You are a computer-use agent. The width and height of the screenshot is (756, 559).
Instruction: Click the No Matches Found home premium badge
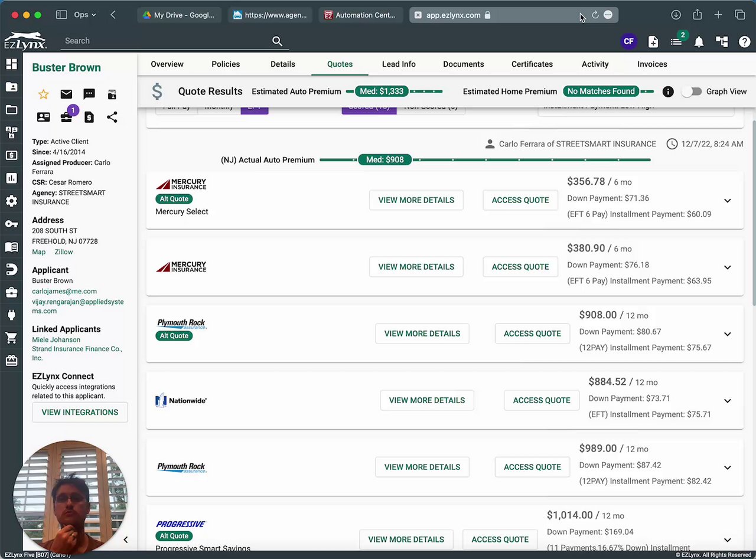(601, 91)
